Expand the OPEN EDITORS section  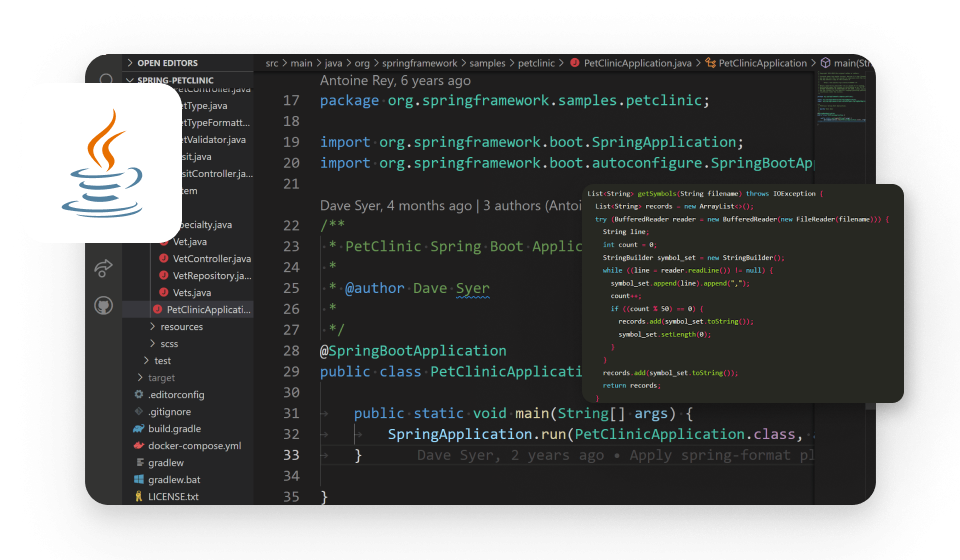[167, 63]
